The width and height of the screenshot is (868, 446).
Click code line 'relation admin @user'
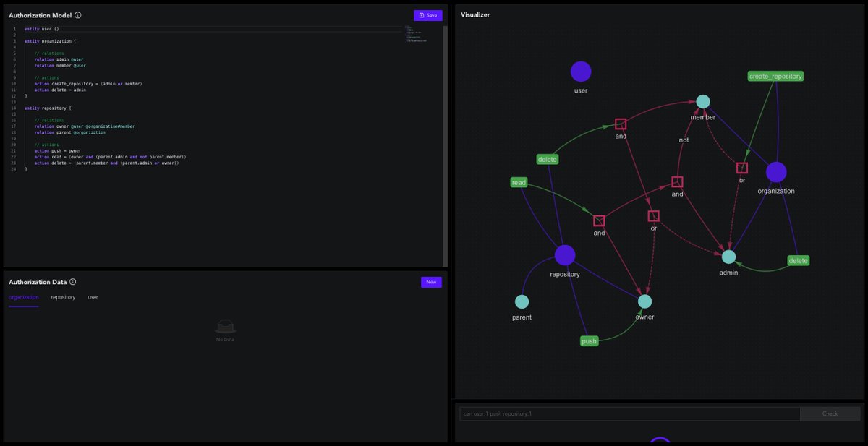[59, 59]
